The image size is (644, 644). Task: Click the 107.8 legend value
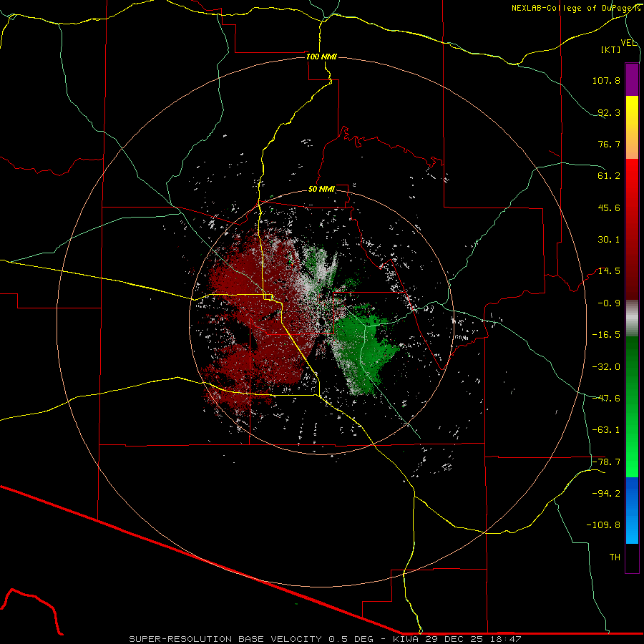click(x=606, y=80)
